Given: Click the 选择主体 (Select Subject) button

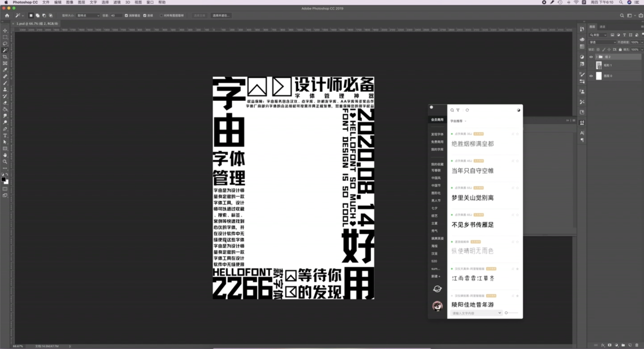Looking at the screenshot, I should [199, 16].
